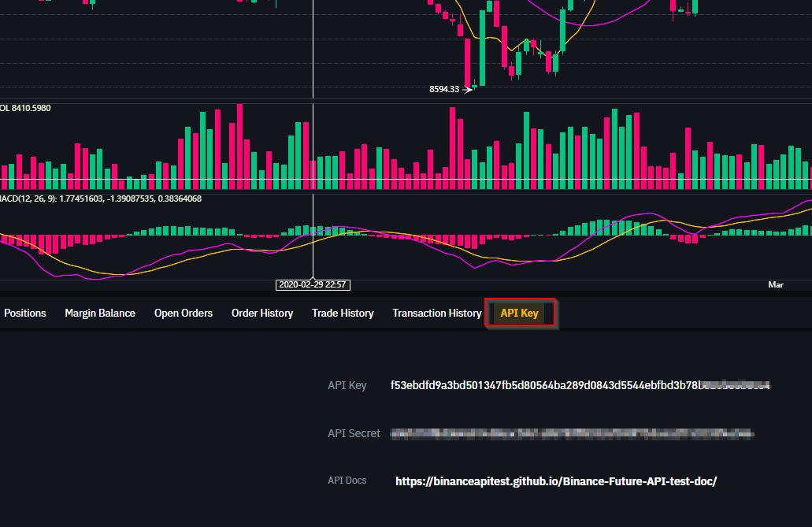Viewport: 812px width, 527px height.
Task: Open the Positions tab
Action: 25,313
